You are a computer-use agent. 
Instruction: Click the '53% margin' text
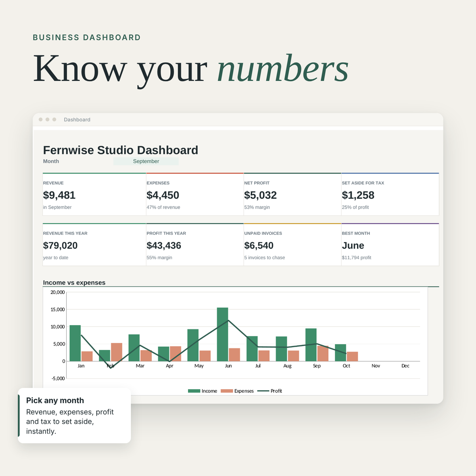pyautogui.click(x=257, y=207)
